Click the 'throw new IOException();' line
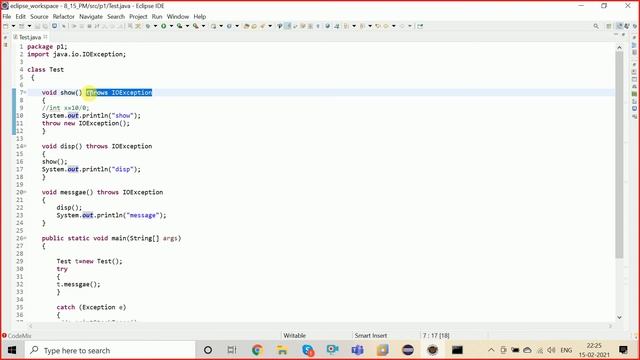 coord(86,123)
